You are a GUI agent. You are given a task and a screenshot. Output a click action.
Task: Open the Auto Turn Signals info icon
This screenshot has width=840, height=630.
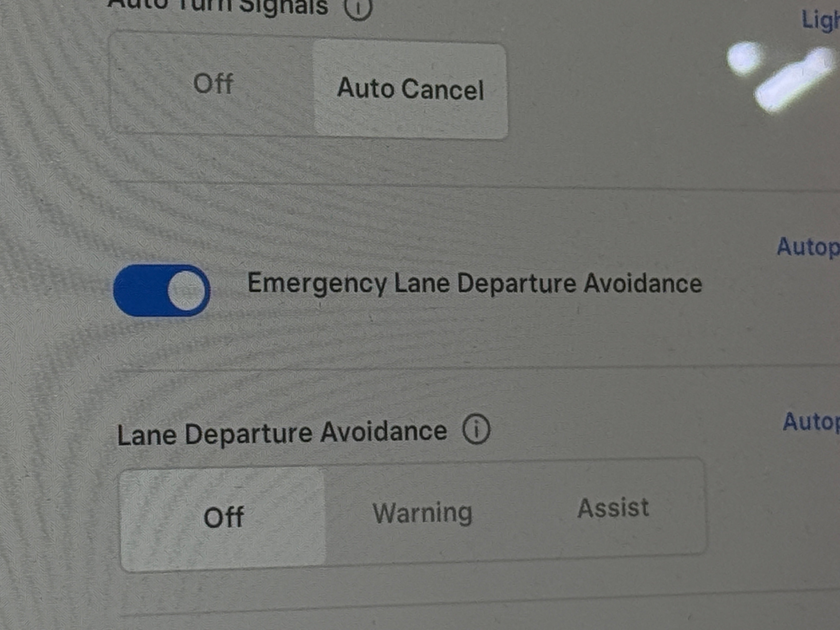pyautogui.click(x=358, y=7)
